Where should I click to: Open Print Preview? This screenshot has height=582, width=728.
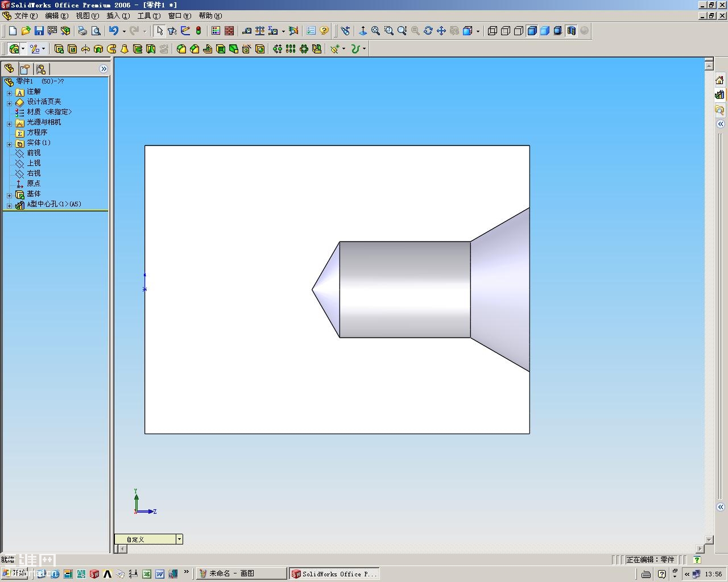(x=96, y=31)
